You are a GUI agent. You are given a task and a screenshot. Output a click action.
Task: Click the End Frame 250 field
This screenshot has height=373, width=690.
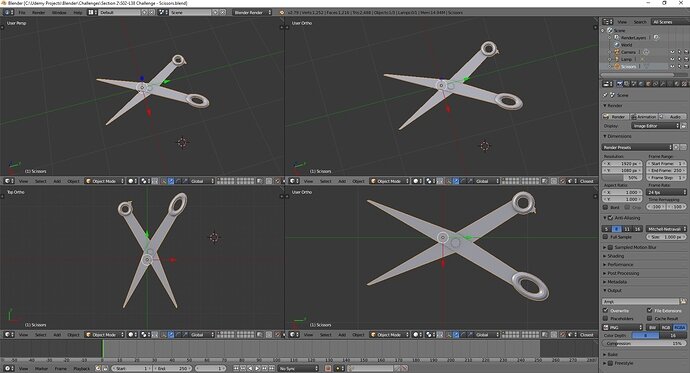coord(666,170)
